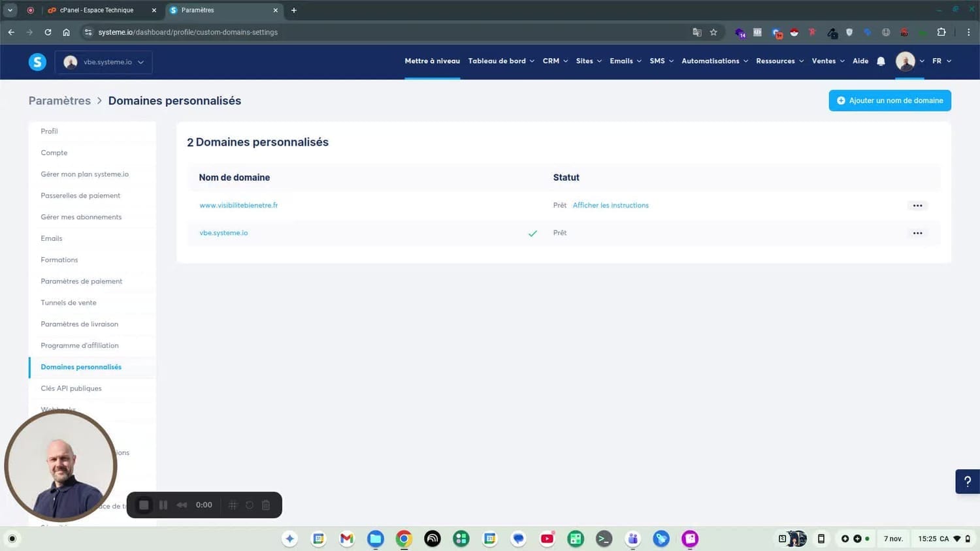
Task: Click the browser address bar
Action: [x=392, y=32]
